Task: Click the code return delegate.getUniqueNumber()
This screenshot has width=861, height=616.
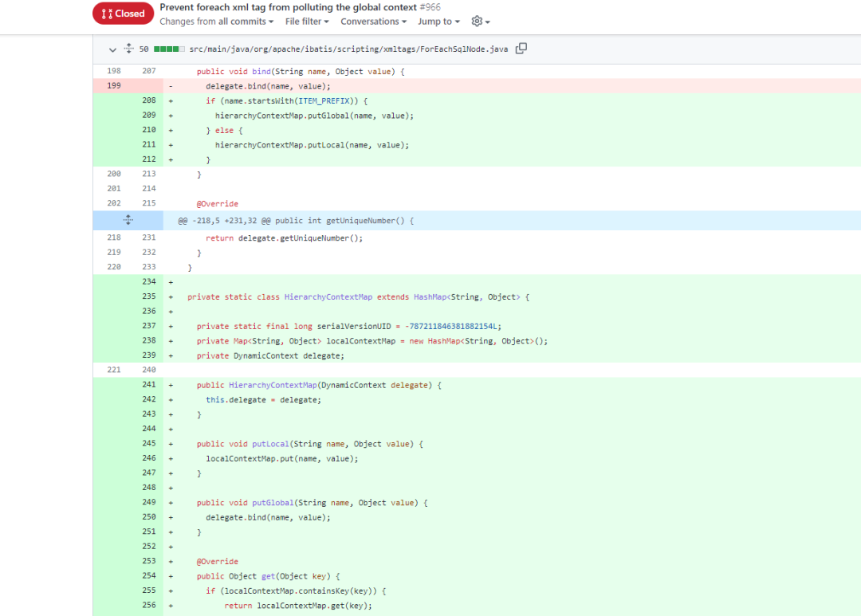Action: [284, 238]
